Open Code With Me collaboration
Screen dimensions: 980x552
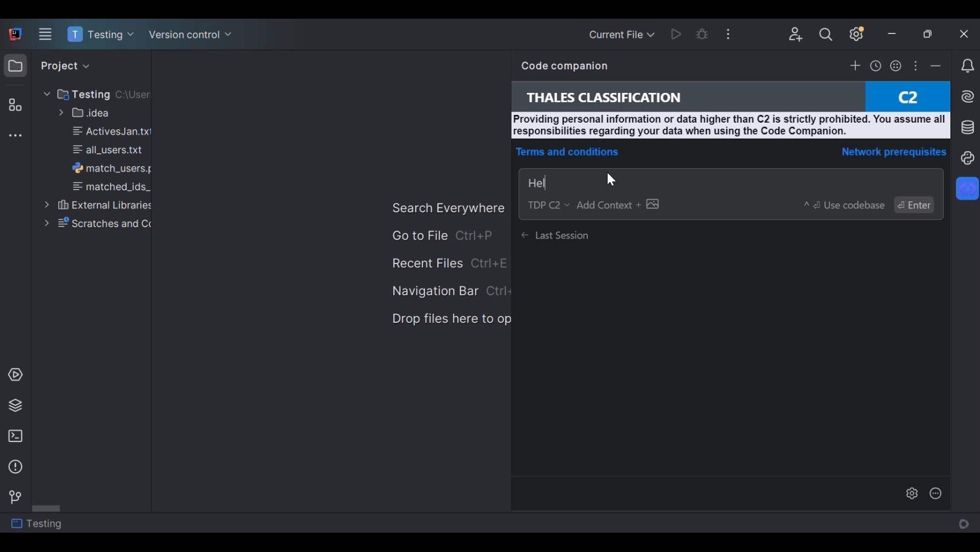point(795,34)
